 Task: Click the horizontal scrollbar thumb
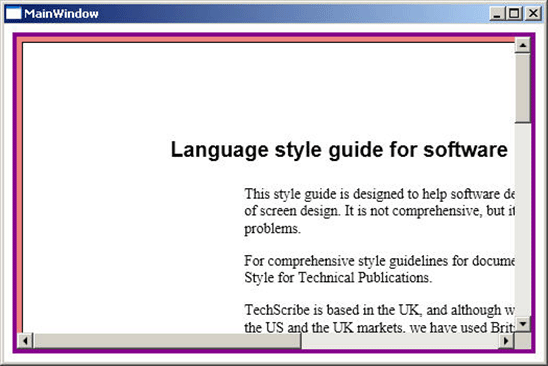(x=167, y=340)
